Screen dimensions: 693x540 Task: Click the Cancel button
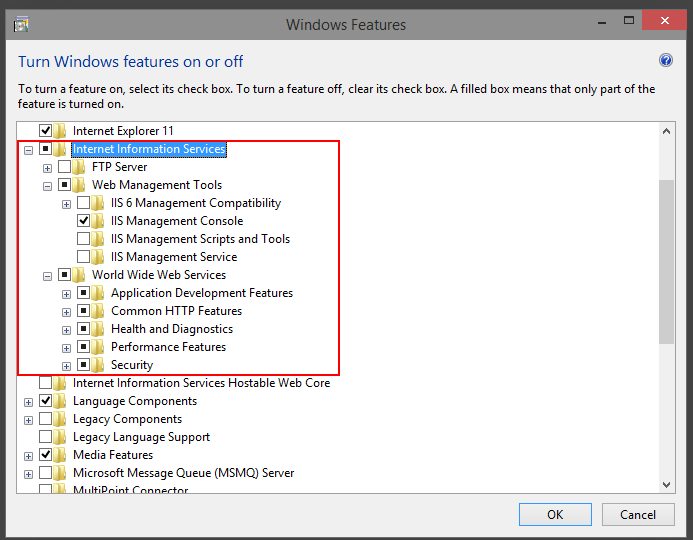[x=638, y=514]
